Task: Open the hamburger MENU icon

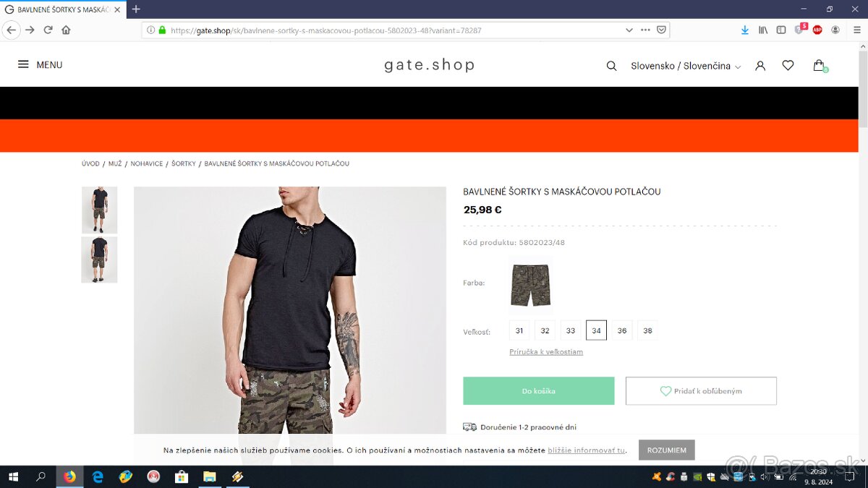Action: [x=23, y=64]
